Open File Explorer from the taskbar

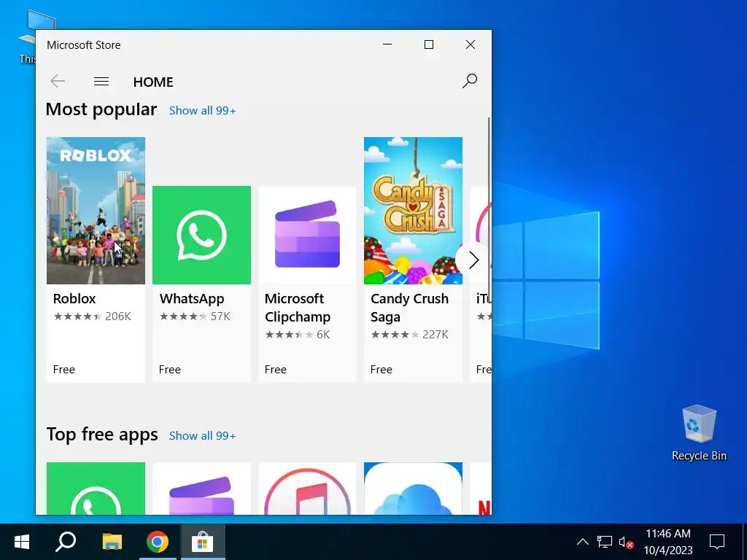coord(112,542)
